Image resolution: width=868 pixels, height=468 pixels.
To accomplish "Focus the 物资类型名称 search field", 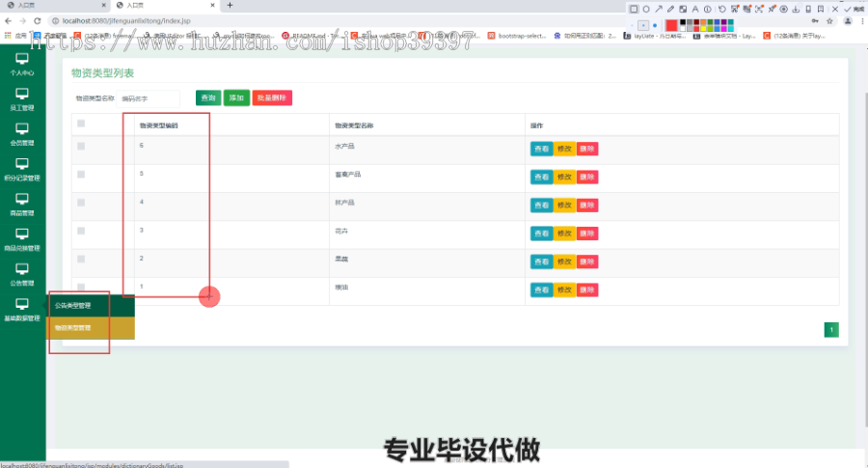I will (148, 98).
